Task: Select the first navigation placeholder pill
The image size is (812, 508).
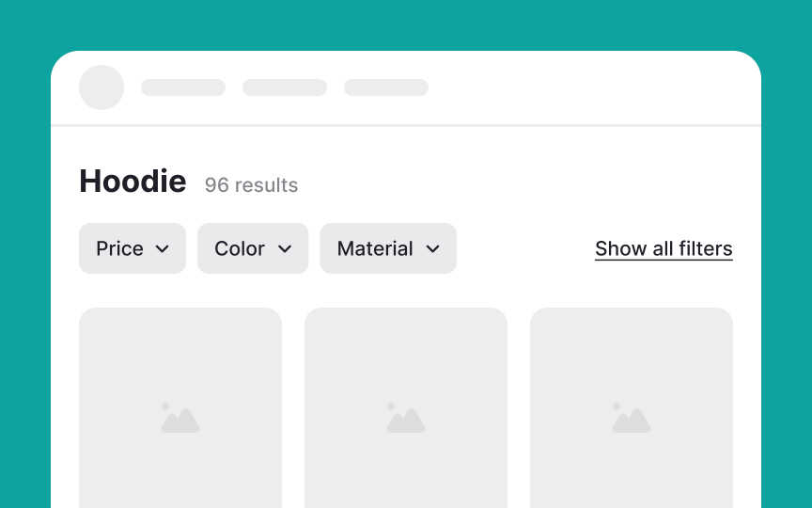Action: 183,87
